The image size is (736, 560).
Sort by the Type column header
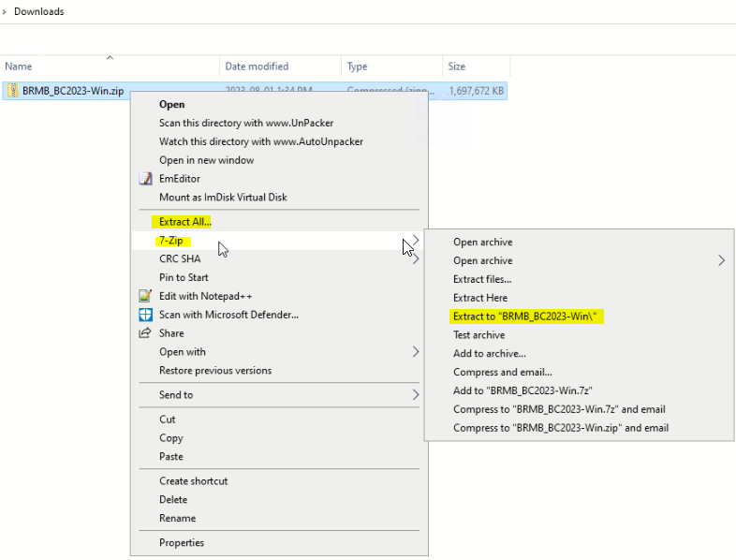pos(357,66)
